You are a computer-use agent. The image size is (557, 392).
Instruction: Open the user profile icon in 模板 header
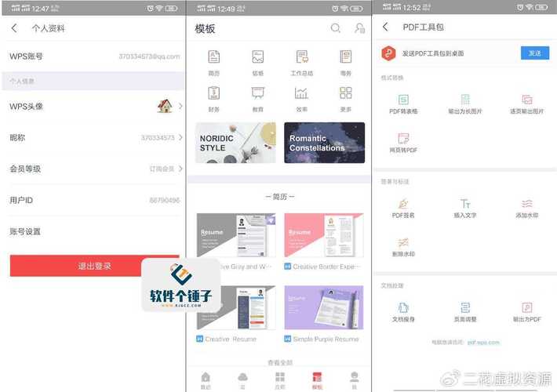[359, 28]
